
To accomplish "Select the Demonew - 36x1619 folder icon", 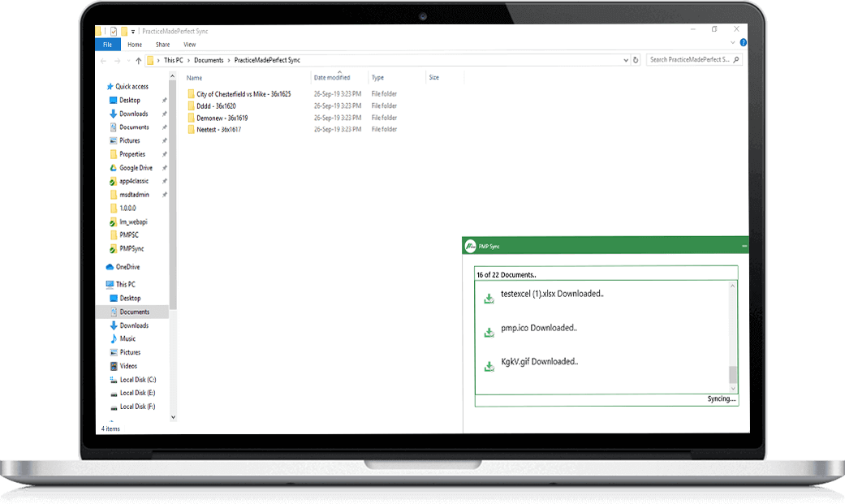I will point(191,118).
